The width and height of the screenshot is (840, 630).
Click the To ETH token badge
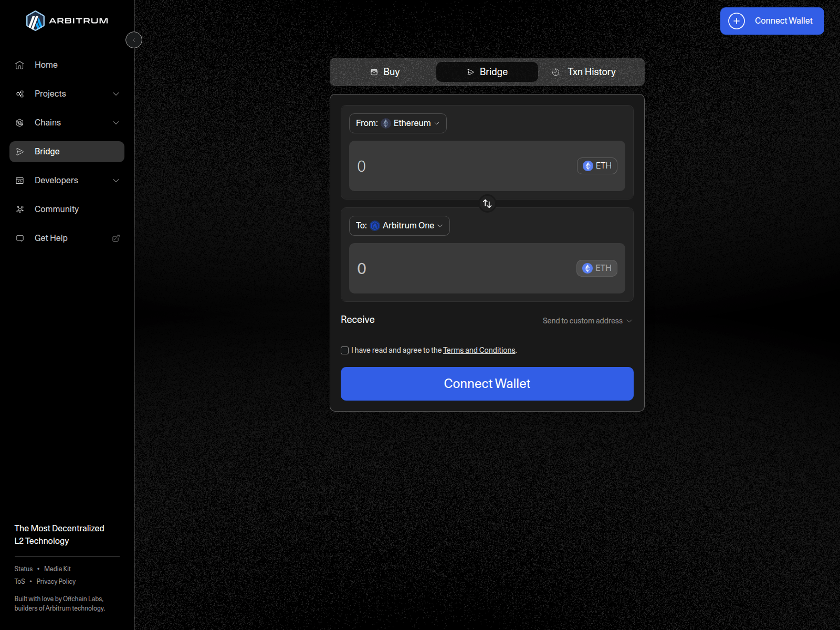597,268
